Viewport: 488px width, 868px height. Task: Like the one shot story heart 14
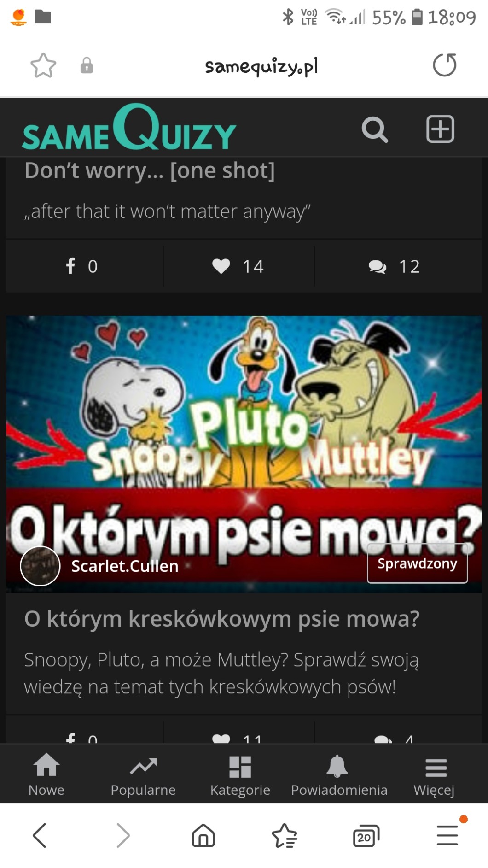(238, 266)
